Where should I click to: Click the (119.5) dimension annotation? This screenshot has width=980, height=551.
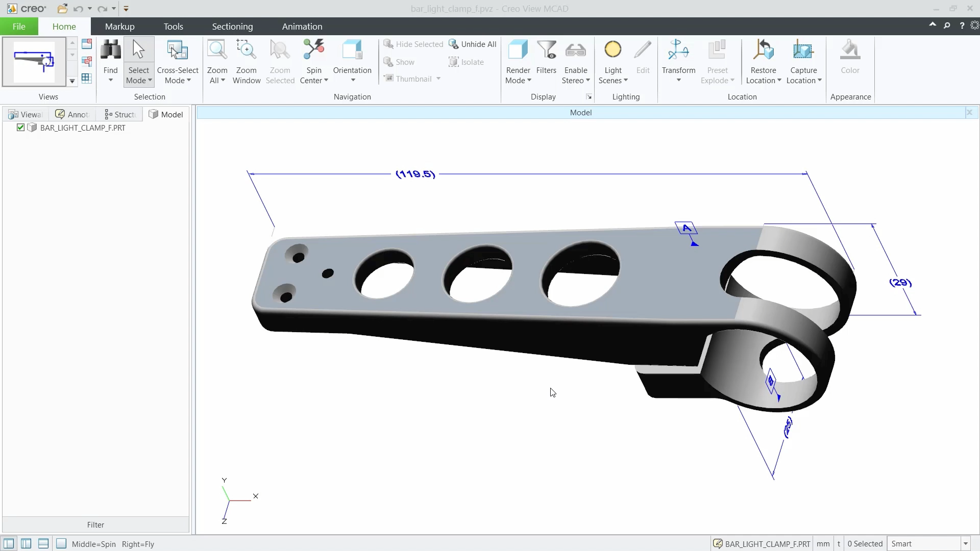(x=415, y=174)
